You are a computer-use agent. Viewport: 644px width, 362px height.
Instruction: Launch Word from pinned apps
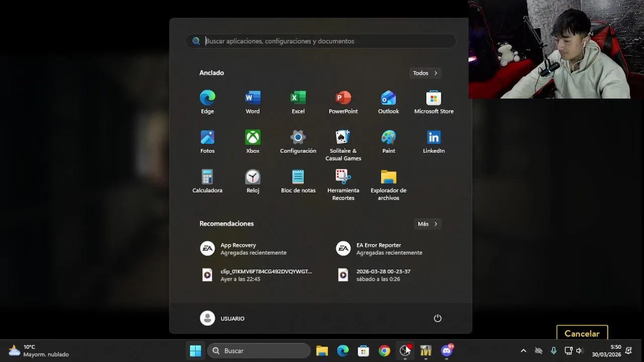pos(253,102)
